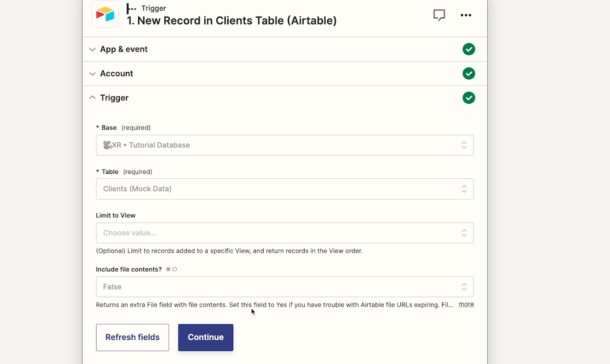The width and height of the screenshot is (610, 364).
Task: Click the green checkmark beside Account
Action: pyautogui.click(x=469, y=74)
